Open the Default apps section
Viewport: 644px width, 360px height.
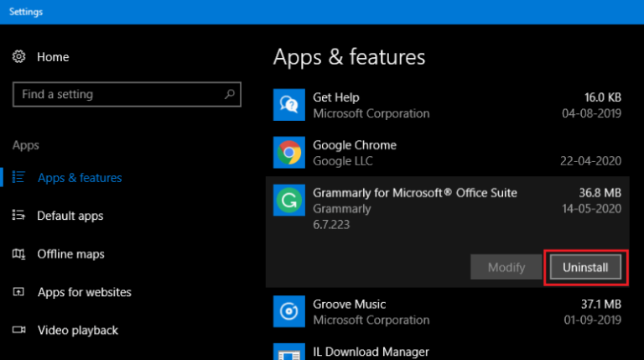[70, 216]
